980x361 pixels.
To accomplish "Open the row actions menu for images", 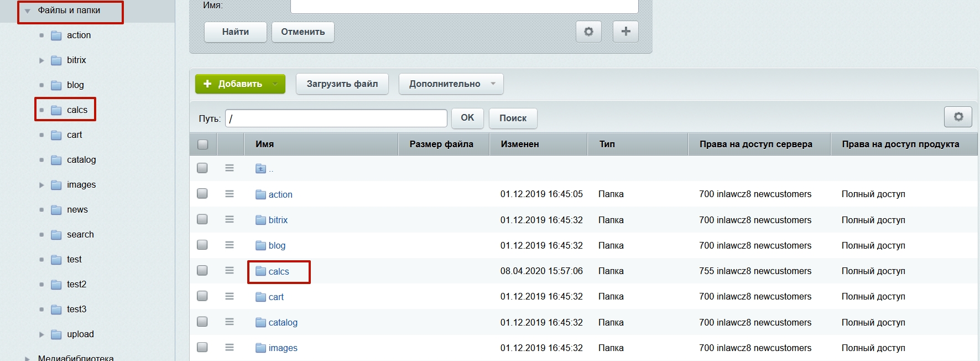I will [x=230, y=348].
